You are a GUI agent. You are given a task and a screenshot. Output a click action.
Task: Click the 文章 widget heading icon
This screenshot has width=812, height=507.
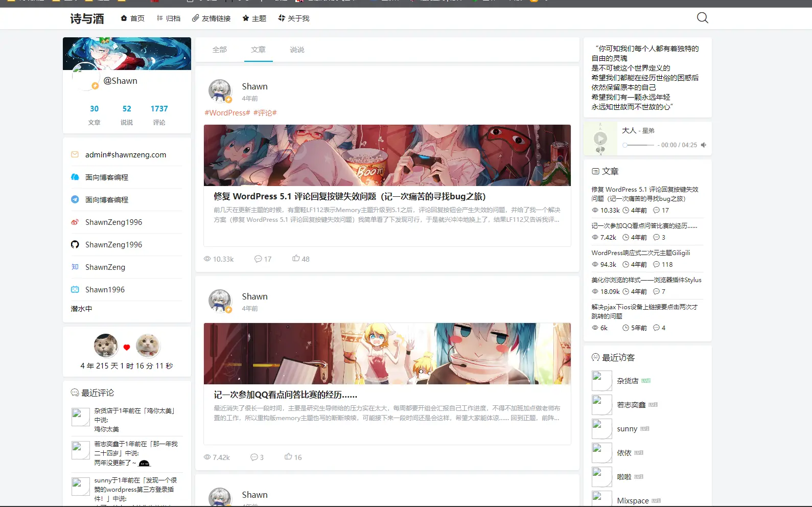(x=595, y=171)
